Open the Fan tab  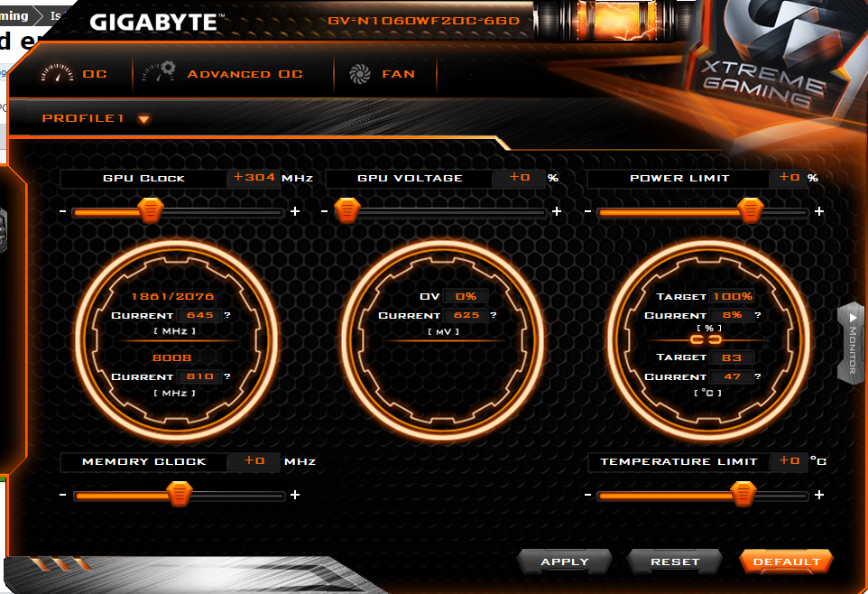[x=383, y=74]
